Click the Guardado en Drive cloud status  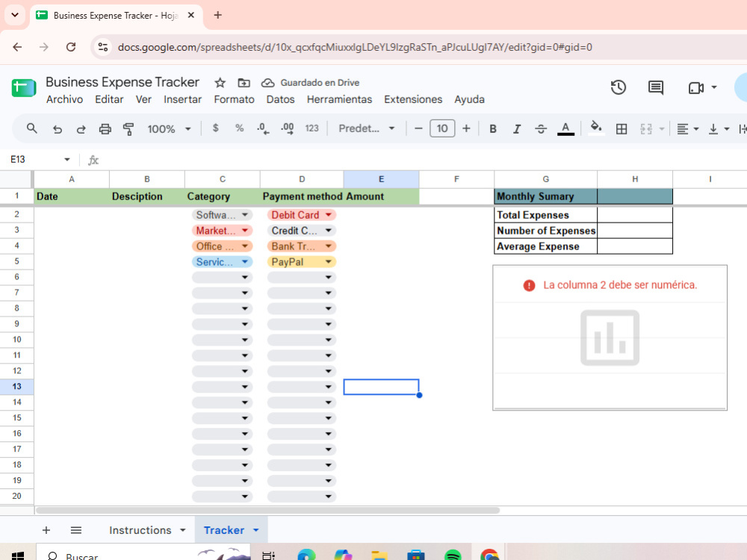point(310,83)
